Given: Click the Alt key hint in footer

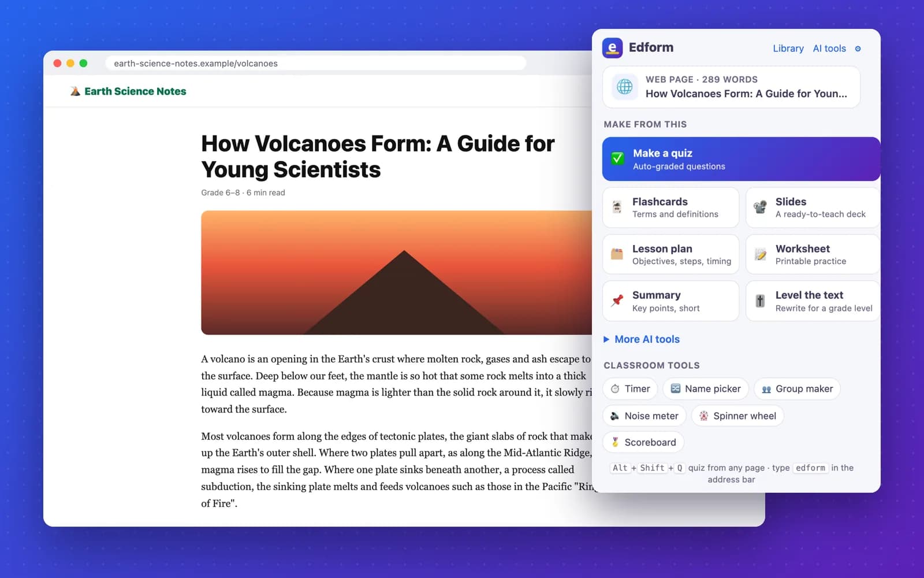Looking at the screenshot, I should (620, 468).
